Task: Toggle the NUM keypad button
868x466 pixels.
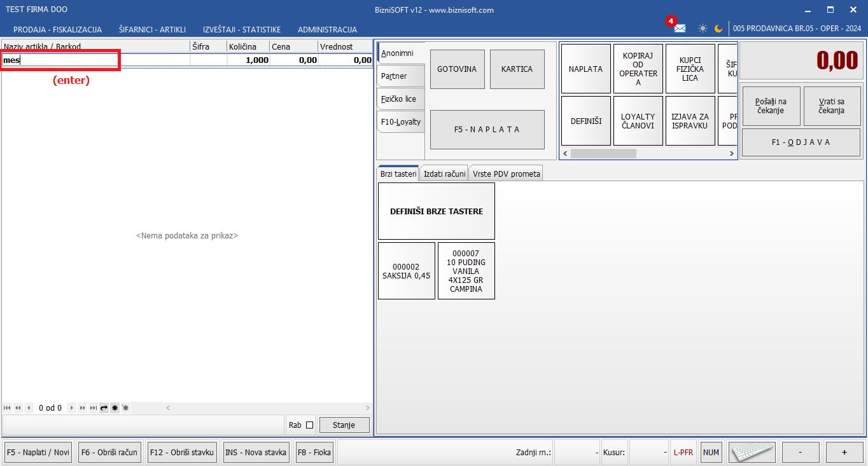Action: [711, 453]
